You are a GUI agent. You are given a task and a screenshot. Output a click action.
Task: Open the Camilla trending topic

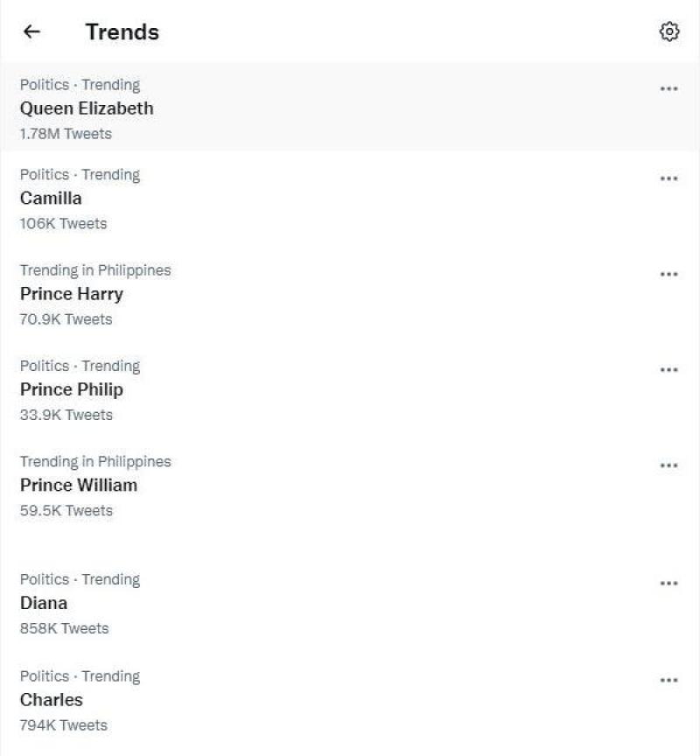click(51, 199)
